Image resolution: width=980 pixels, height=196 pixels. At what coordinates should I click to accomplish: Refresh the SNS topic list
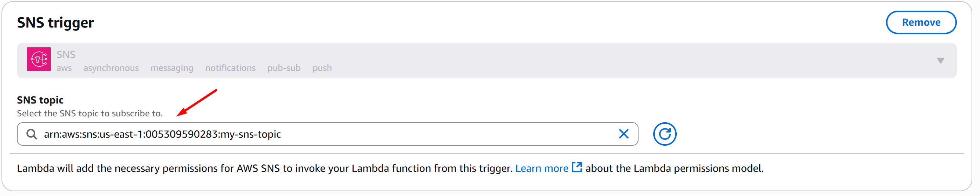[x=665, y=134]
